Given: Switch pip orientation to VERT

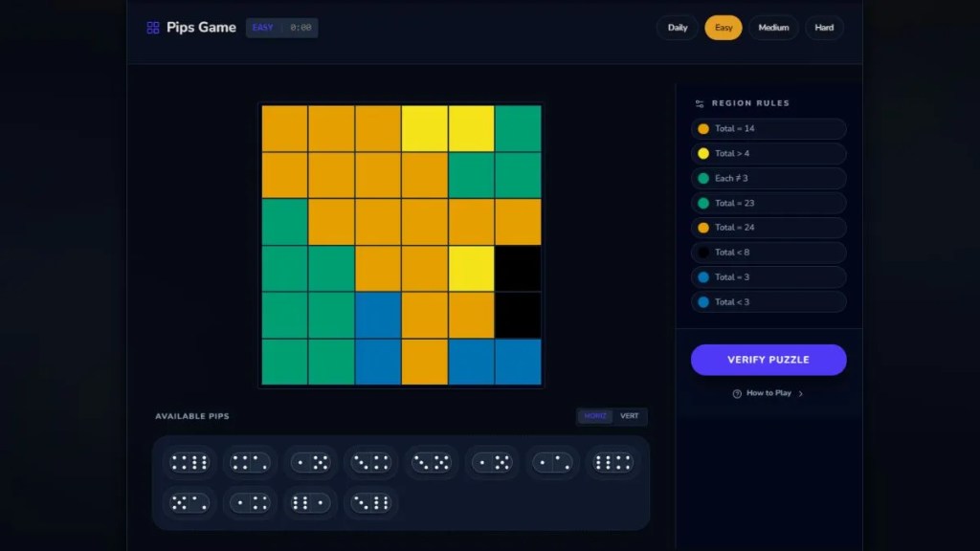Looking at the screenshot, I should [x=630, y=416].
